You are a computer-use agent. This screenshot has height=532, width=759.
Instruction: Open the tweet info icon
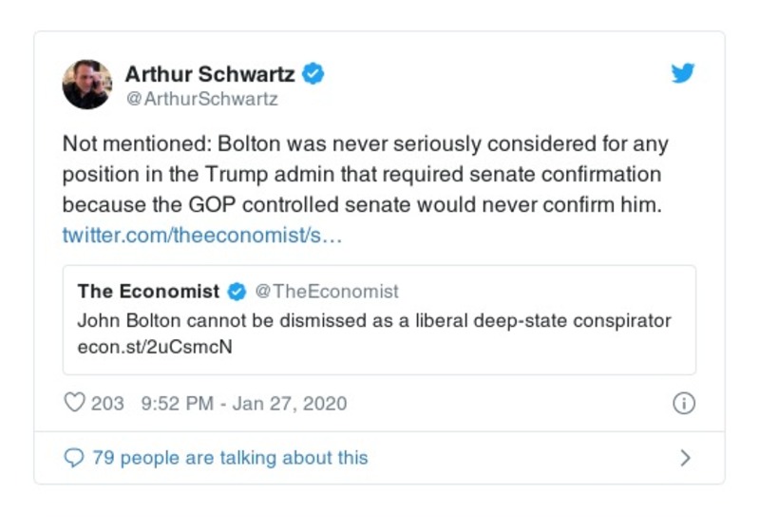click(683, 403)
